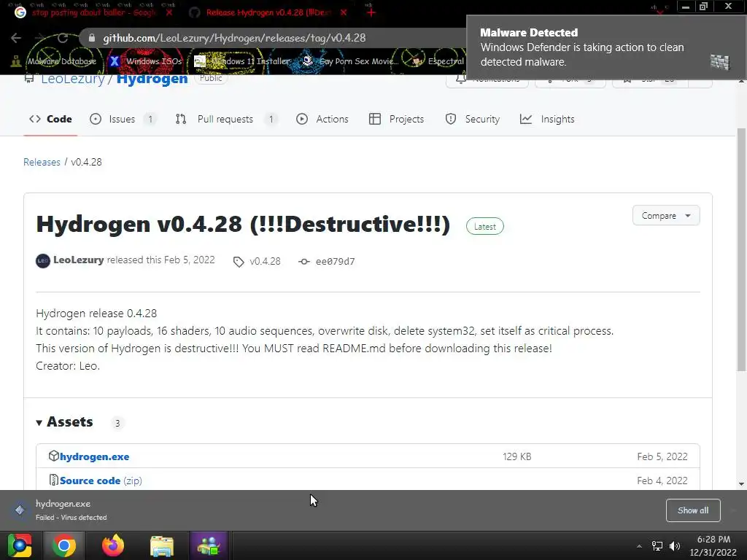Open File Explorer from the taskbar
Viewport: 747px width, 560px height.
[x=162, y=545]
